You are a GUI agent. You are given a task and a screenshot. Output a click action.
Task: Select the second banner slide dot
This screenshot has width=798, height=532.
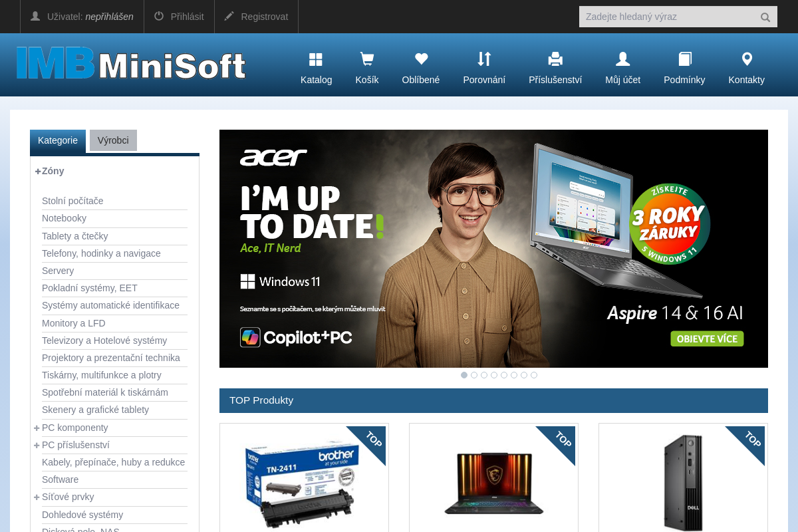click(x=474, y=375)
